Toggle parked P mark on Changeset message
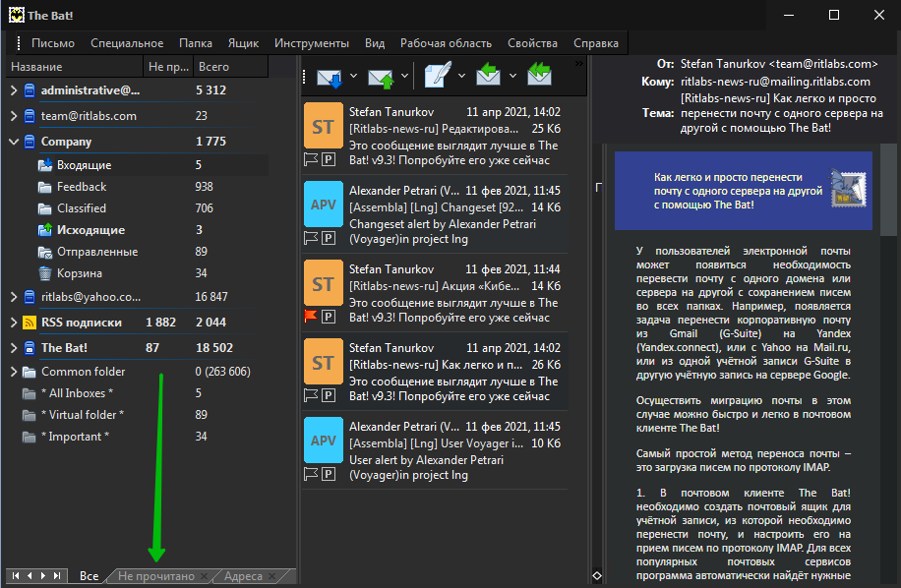This screenshot has width=901, height=588. 329,238
